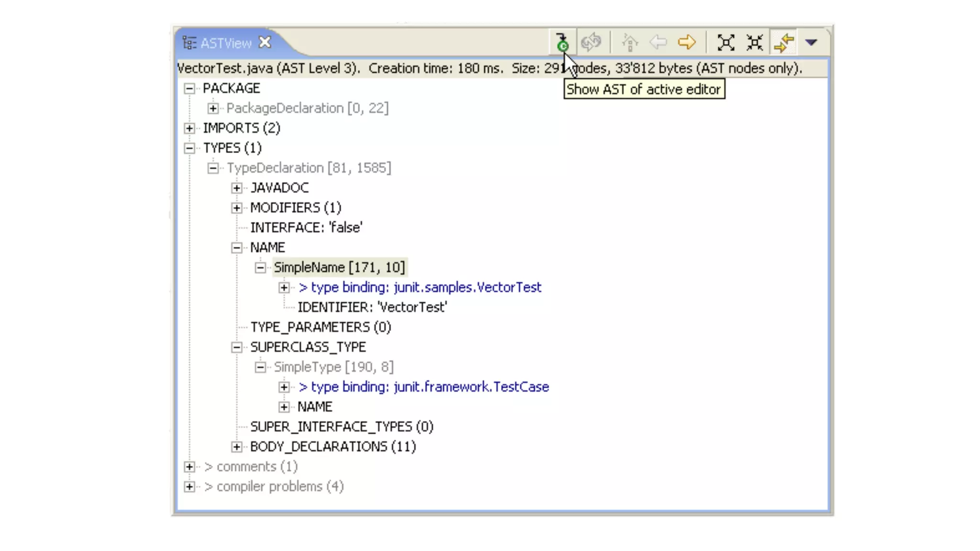
Task: Expand the IMPORTS (2) node
Action: coord(189,128)
